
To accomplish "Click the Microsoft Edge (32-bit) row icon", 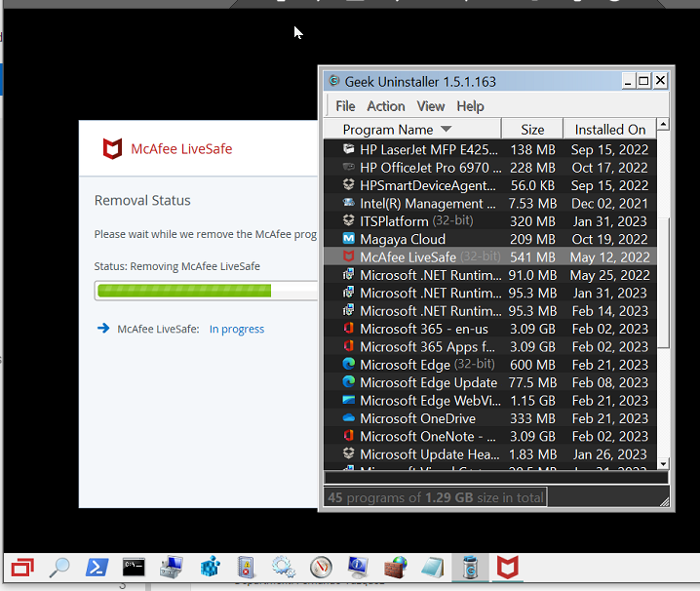I will click(348, 364).
